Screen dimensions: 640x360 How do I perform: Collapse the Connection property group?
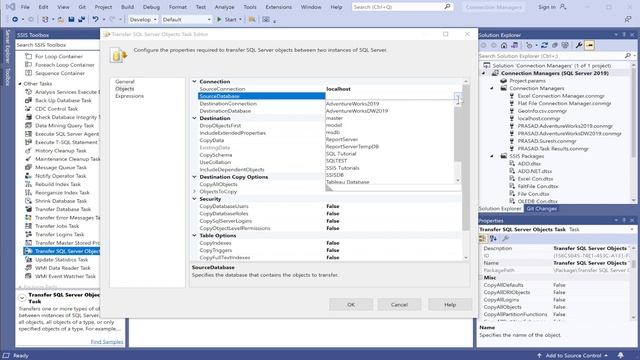pyautogui.click(x=194, y=82)
